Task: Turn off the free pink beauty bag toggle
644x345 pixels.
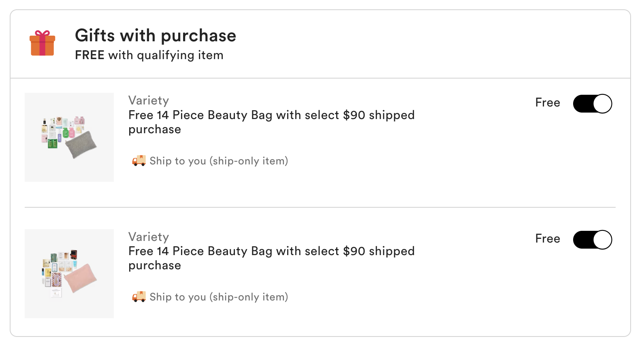Action: [x=592, y=240]
